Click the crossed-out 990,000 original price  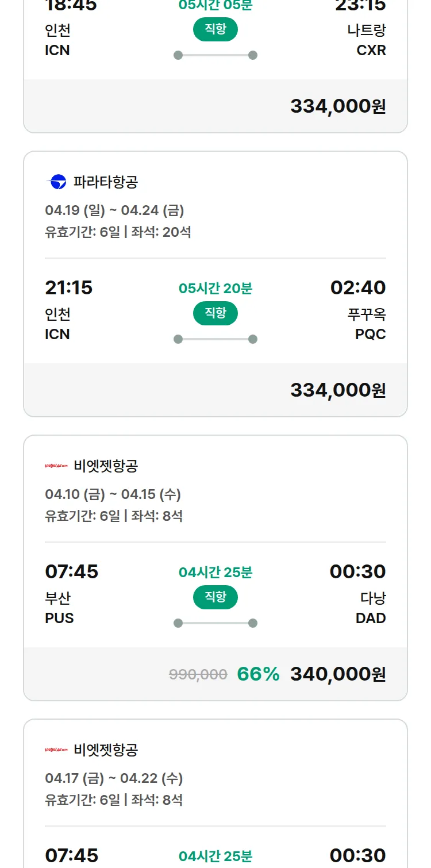coord(198,674)
